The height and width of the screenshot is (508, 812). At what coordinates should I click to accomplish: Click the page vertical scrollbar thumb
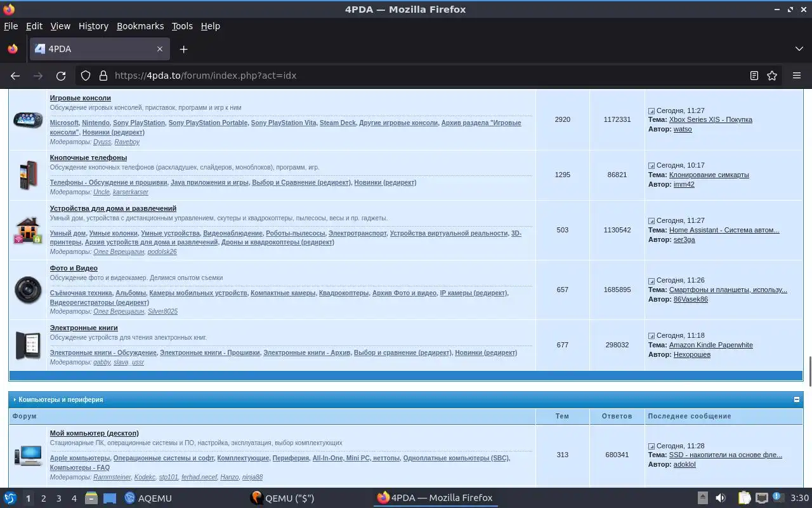click(x=809, y=371)
